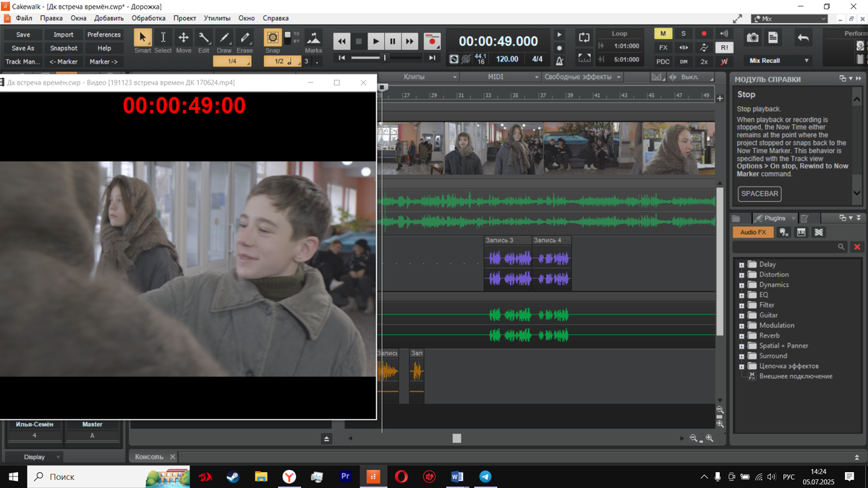This screenshot has width=868, height=488.
Task: Click the Snapshot button
Action: click(x=64, y=48)
